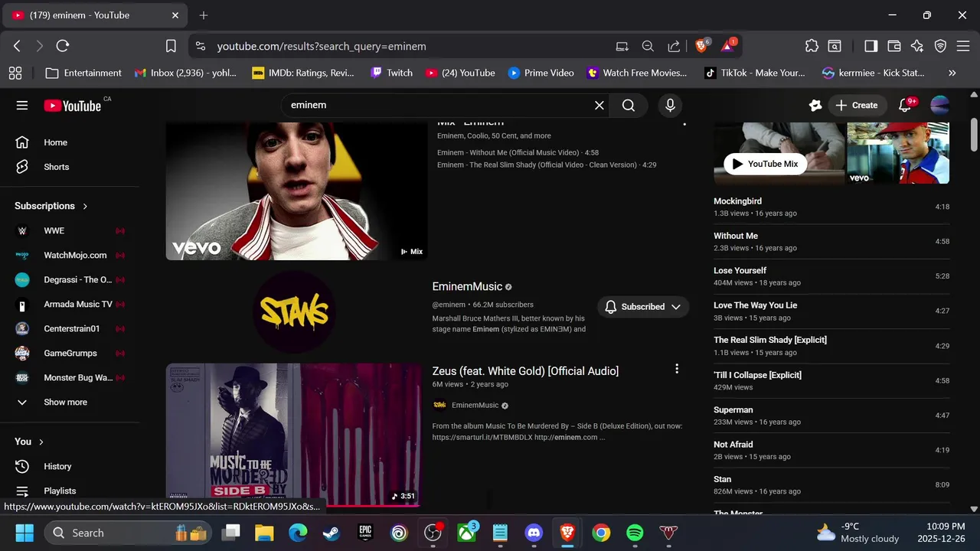Click the Zeus video thumbnail

click(x=293, y=435)
